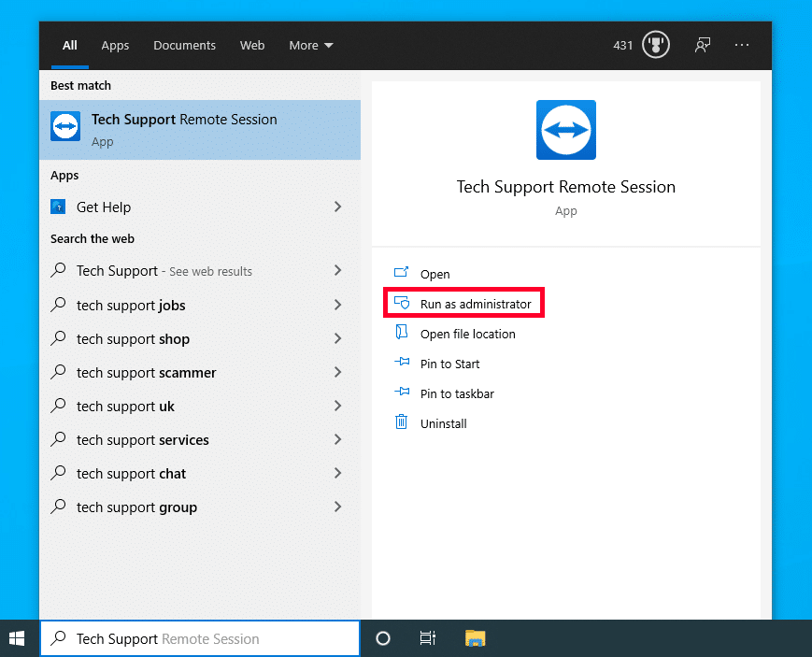Open Task View on the taskbar
The image size is (812, 657).
click(427, 638)
